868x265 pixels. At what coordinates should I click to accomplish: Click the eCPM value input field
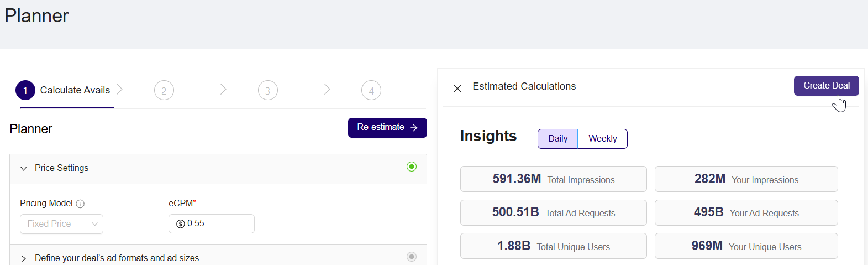click(212, 224)
